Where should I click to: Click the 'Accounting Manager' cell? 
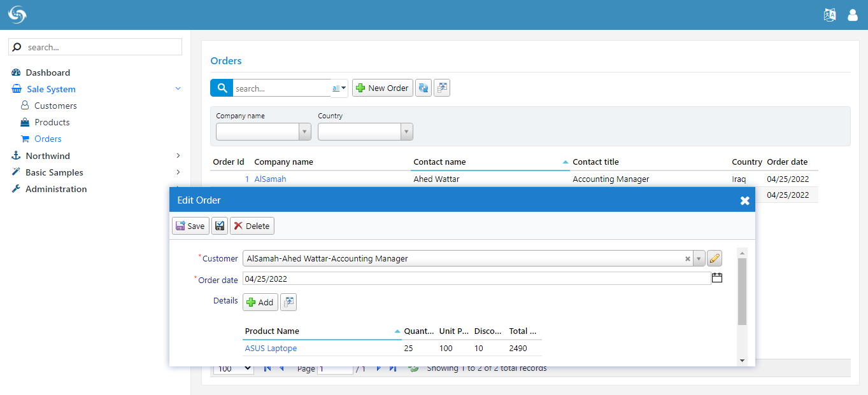[611, 179]
